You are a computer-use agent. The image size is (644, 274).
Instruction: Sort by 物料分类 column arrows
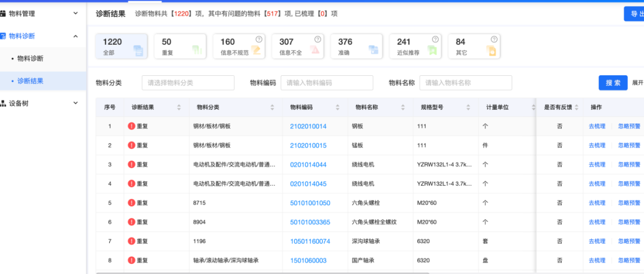pyautogui.click(x=273, y=107)
